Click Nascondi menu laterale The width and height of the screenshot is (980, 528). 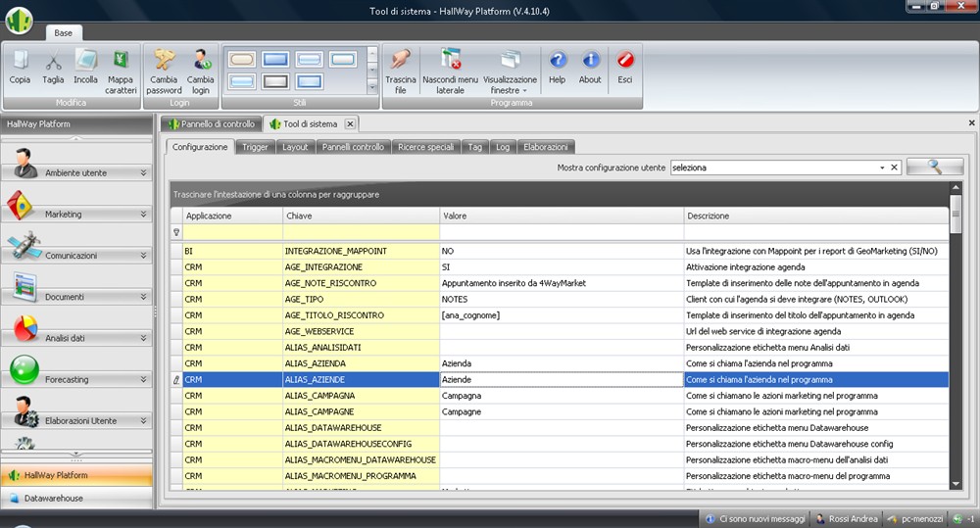click(450, 72)
